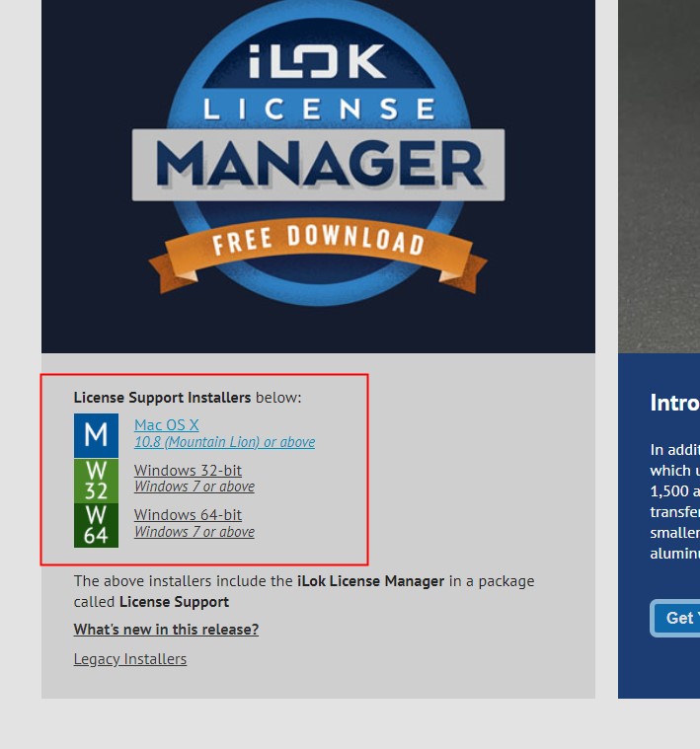
Task: Open the Mac OS X installer link
Action: (x=166, y=424)
